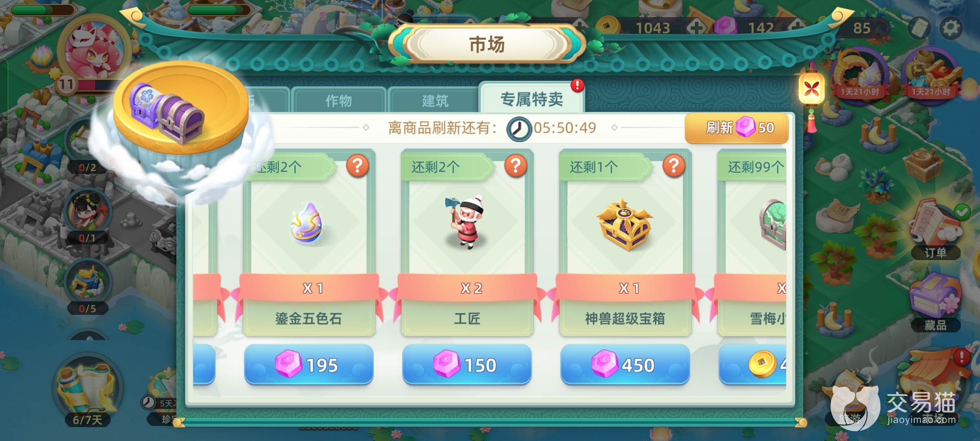Screen dimensions: 980x441
Task: Buy 神兽超级宝箱 for 450 gems
Action: click(x=625, y=365)
